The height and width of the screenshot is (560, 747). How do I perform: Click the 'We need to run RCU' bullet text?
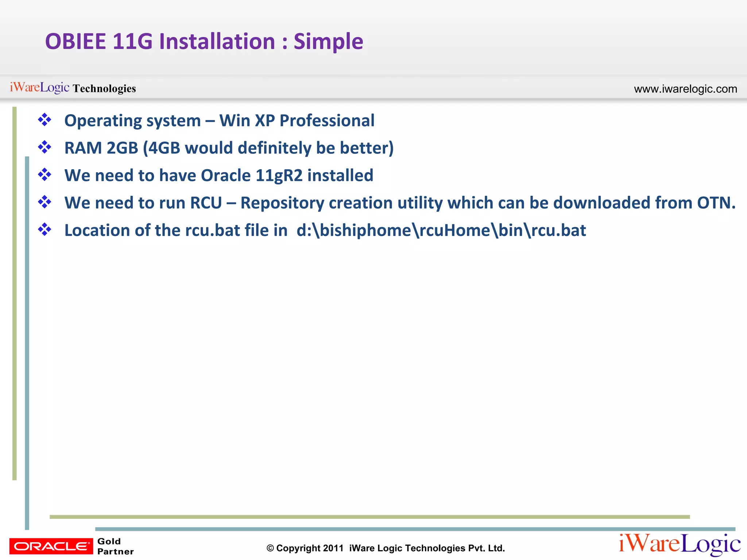tap(400, 203)
